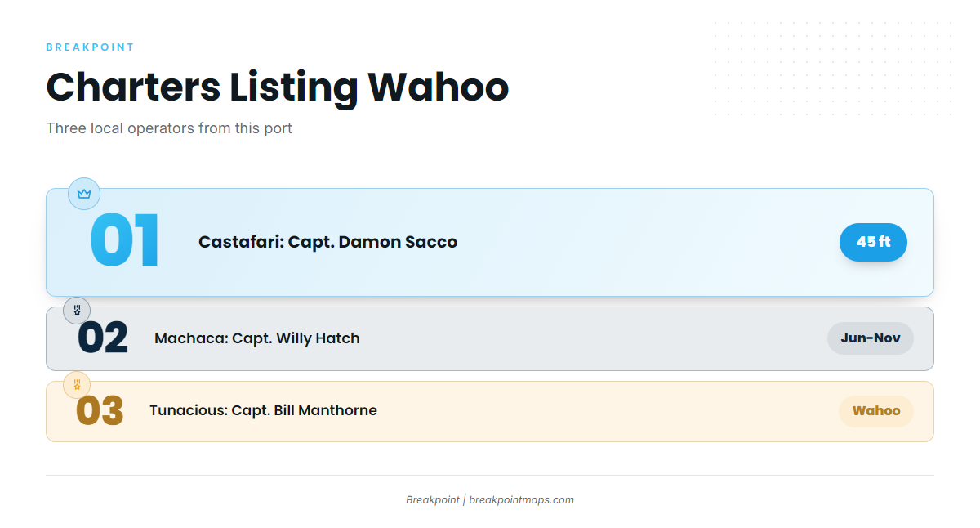
Task: Select the 02 rank number
Action: [x=103, y=338]
